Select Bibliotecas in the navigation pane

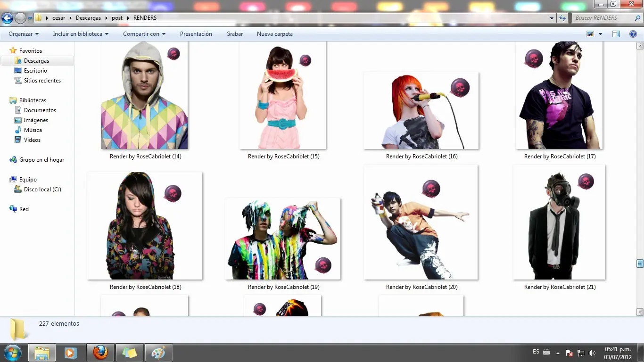coord(33,100)
